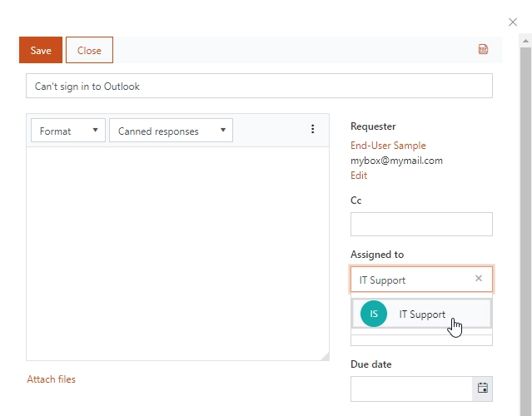Click the vertical scrollbar thumb
Screen dimensions: 532x416
525,230
